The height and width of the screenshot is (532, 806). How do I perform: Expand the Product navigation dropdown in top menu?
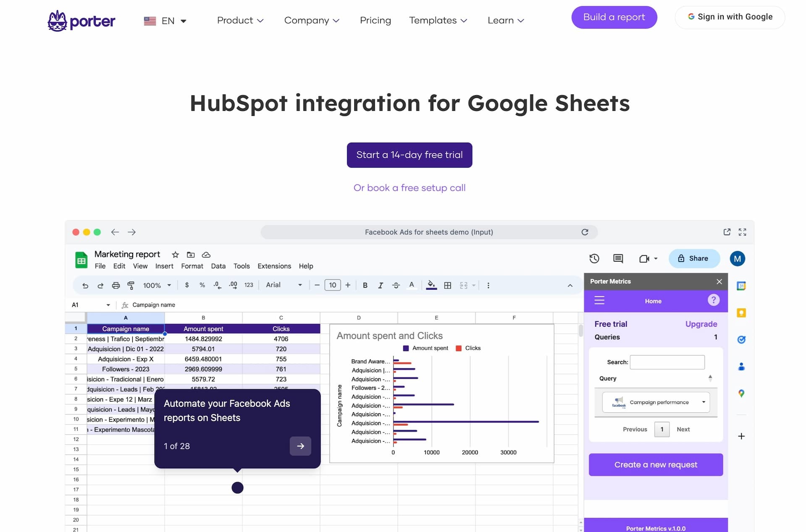pyautogui.click(x=240, y=20)
